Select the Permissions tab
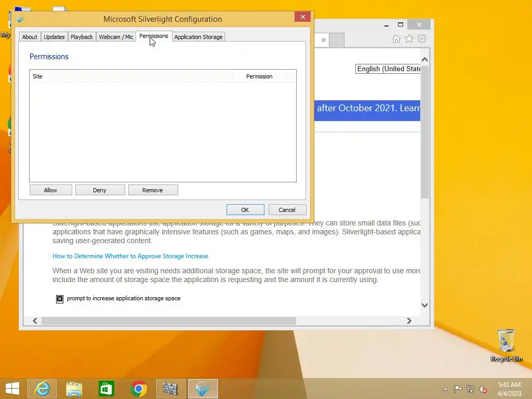The height and width of the screenshot is (399, 532). [154, 36]
